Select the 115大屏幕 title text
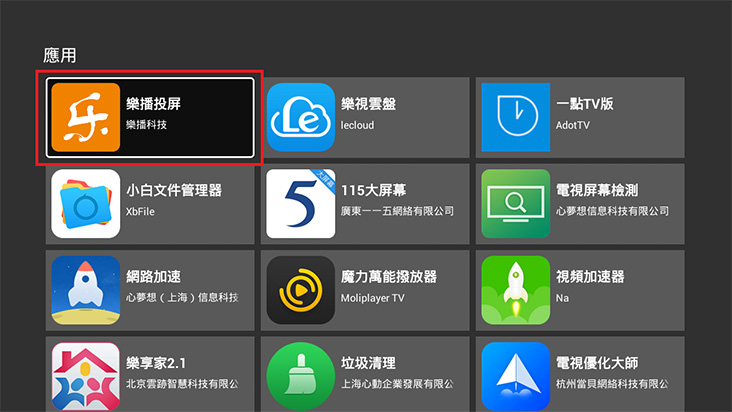The image size is (732, 412). click(373, 190)
